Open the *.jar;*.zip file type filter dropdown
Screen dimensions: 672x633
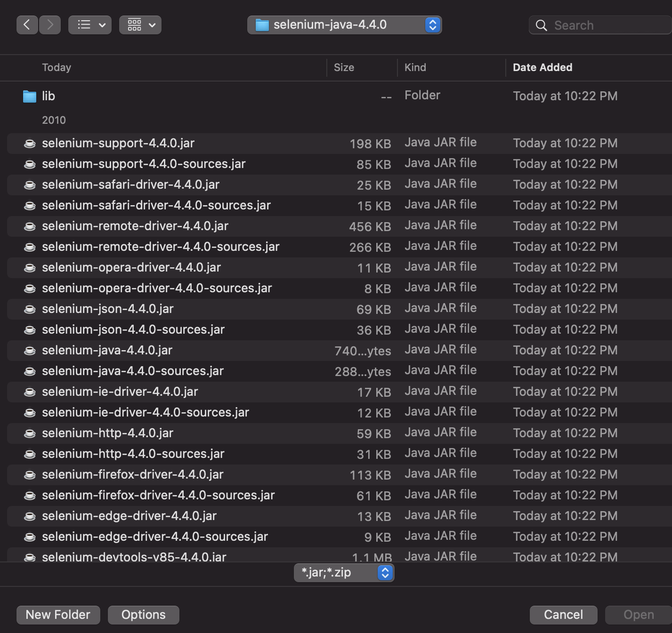click(x=344, y=573)
